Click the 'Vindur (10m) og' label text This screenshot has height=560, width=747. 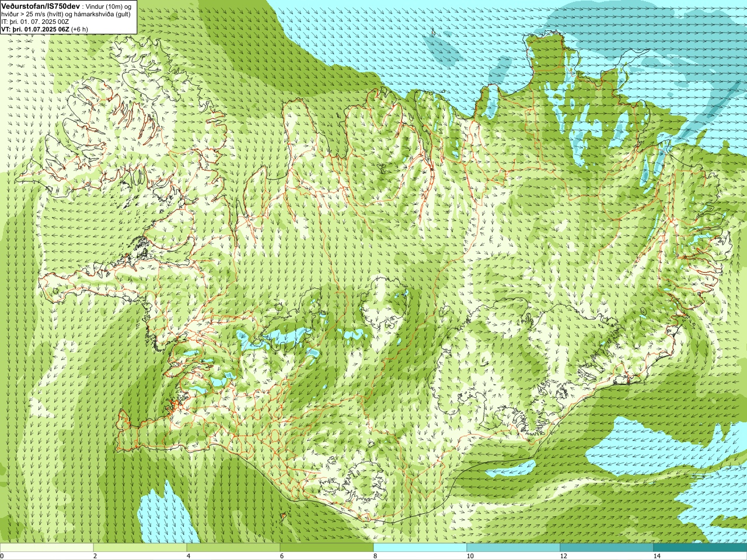tap(109, 6)
